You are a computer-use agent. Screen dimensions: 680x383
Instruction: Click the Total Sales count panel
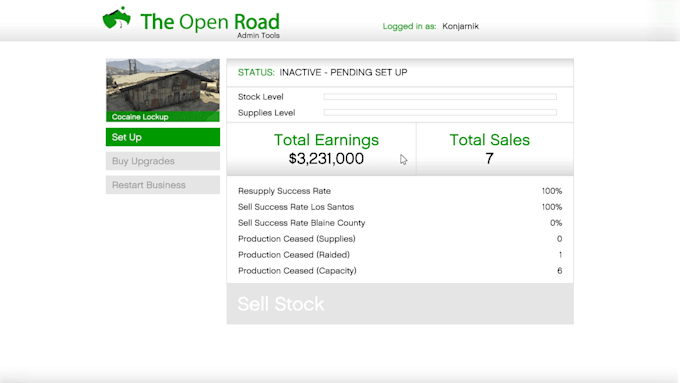tap(495, 149)
